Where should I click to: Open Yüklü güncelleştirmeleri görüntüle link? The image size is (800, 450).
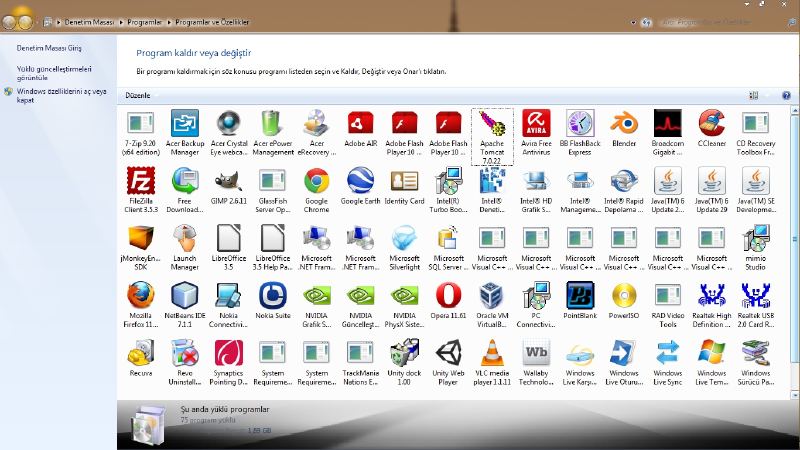(x=54, y=73)
